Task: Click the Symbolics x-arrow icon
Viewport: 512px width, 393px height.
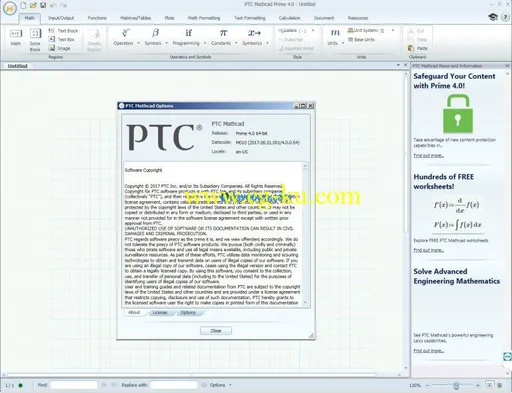Action: 254,33
